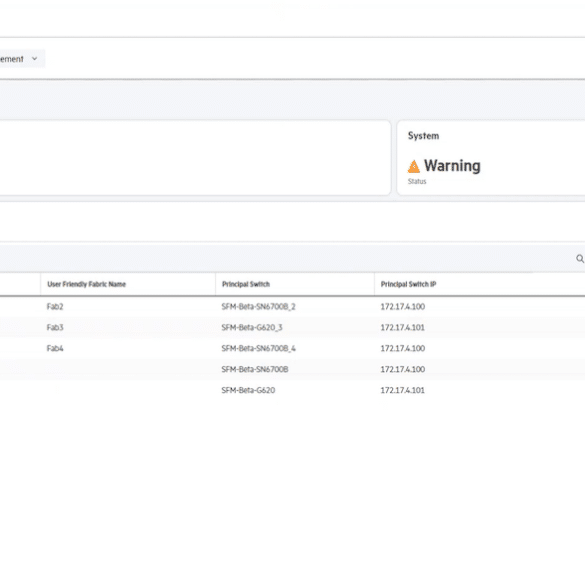
Task: Open switch SFM-Beta-G620
Action: pos(248,390)
